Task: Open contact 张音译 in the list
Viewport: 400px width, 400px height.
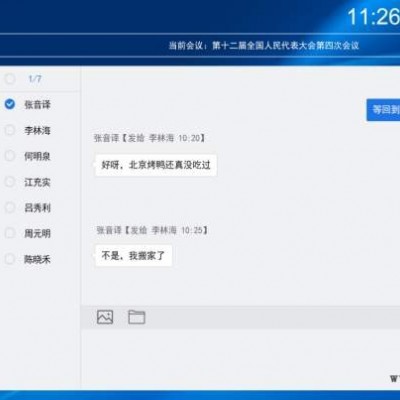Action: (37, 105)
